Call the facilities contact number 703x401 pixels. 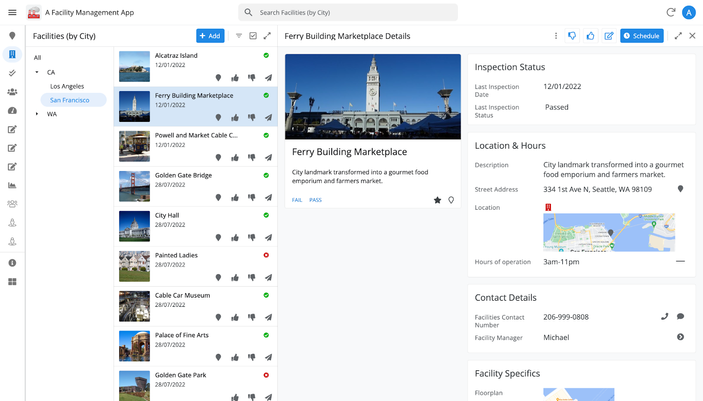tap(664, 317)
